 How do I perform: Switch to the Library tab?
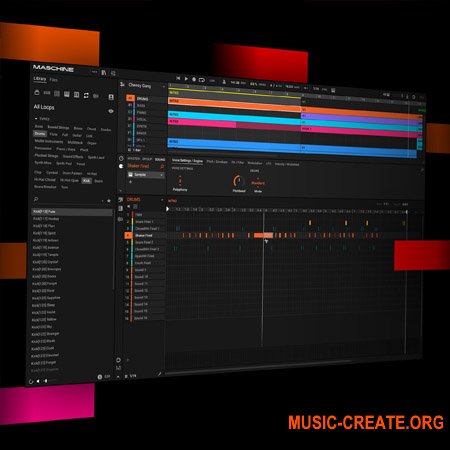click(x=40, y=79)
